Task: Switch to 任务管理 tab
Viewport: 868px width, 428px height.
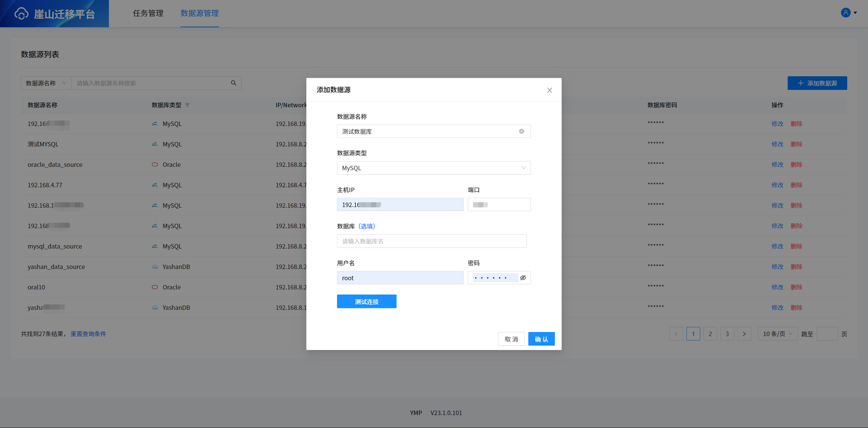Action: (148, 13)
